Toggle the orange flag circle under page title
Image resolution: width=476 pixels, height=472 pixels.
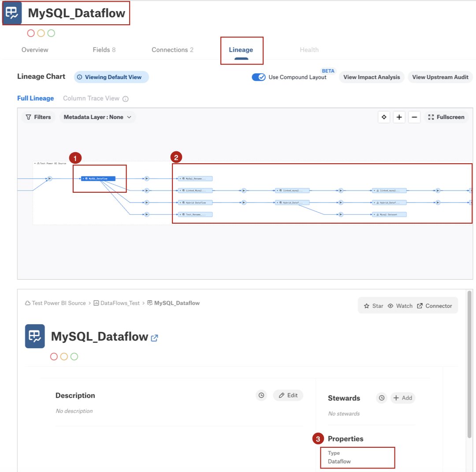tap(41, 33)
